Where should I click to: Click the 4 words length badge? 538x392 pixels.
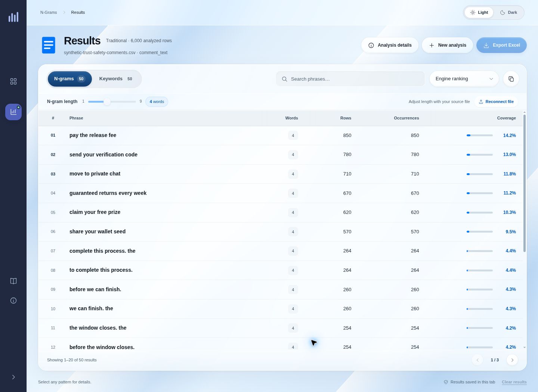click(157, 102)
